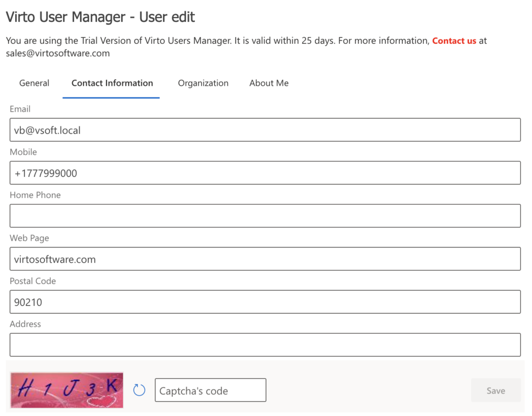
Task: Click the Captcha's code input box
Action: (210, 389)
